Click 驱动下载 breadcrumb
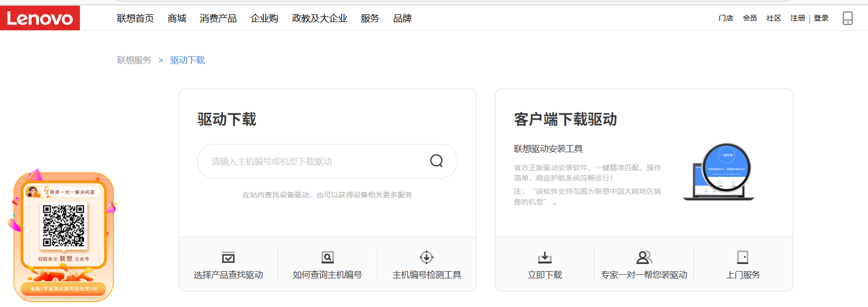This screenshot has width=868, height=307. pyautogui.click(x=187, y=60)
